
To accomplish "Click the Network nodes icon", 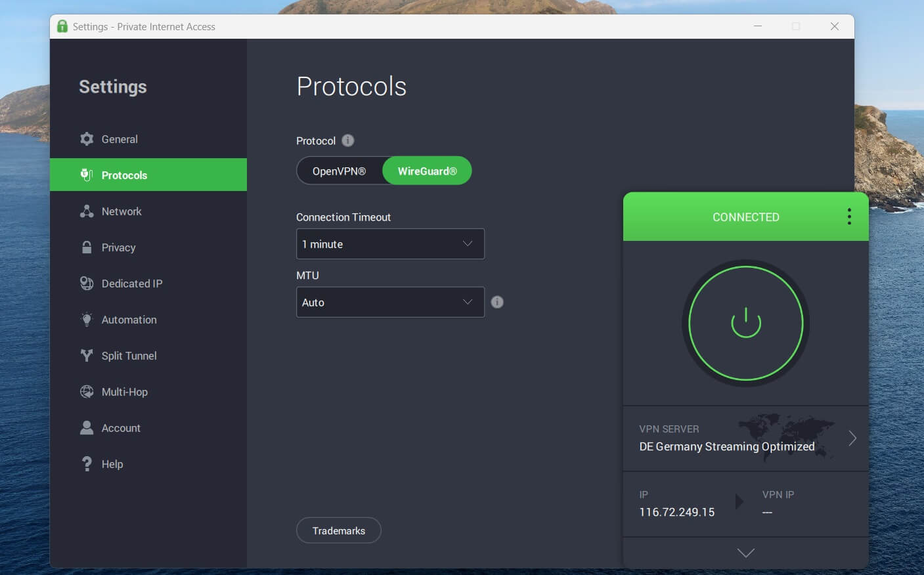I will pyautogui.click(x=87, y=211).
